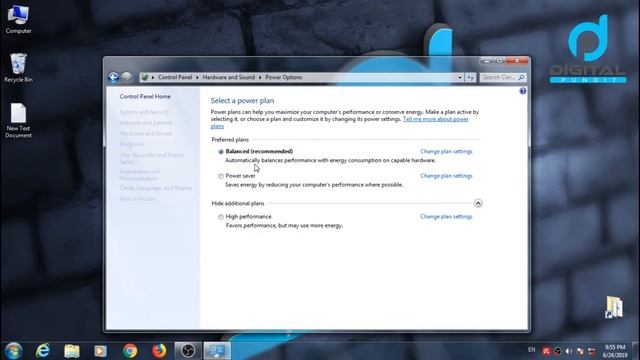Open System and Security in sidebar

tap(145, 112)
